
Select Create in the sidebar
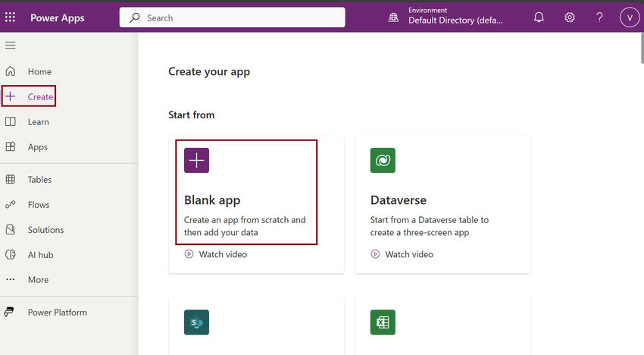pyautogui.click(x=40, y=97)
